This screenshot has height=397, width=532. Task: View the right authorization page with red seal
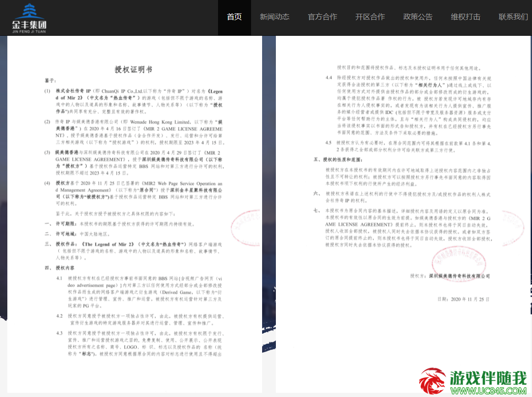[x=403, y=214]
